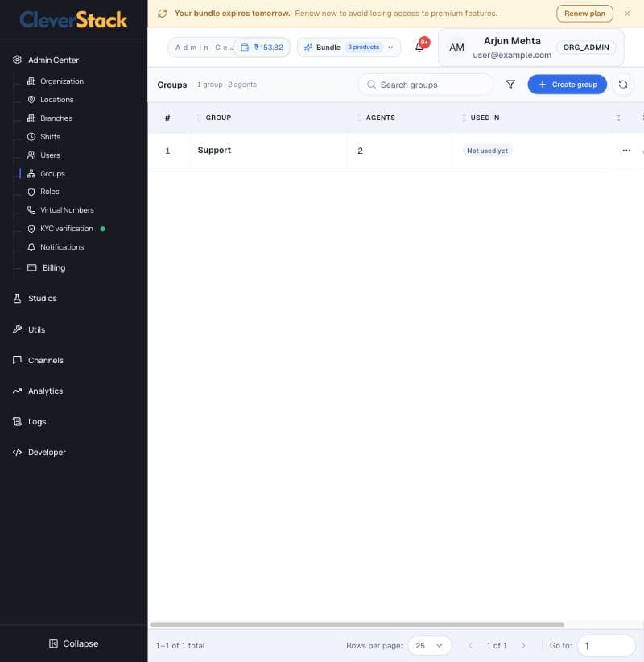Click the Logs scroll icon
This screenshot has height=662, width=644.
pyautogui.click(x=17, y=421)
